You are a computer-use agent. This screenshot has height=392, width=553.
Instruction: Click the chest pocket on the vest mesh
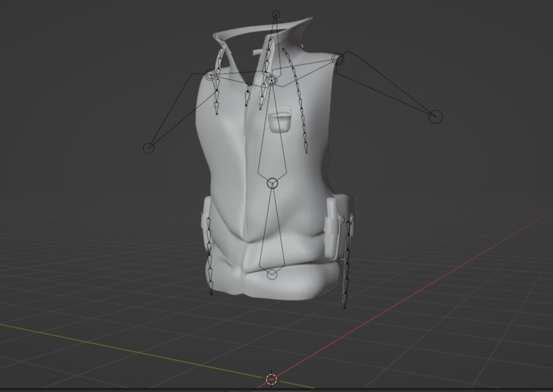coord(281,119)
